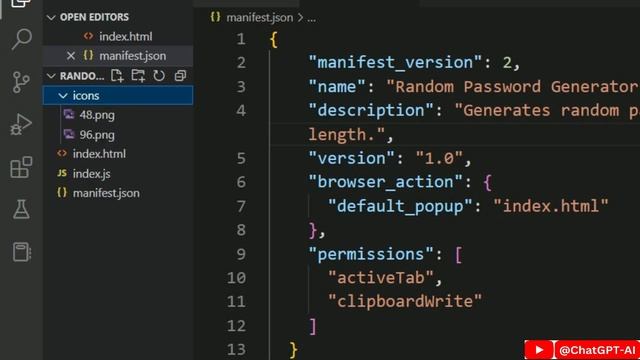
Task: Click the JS icon beside index.js
Action: click(x=62, y=173)
